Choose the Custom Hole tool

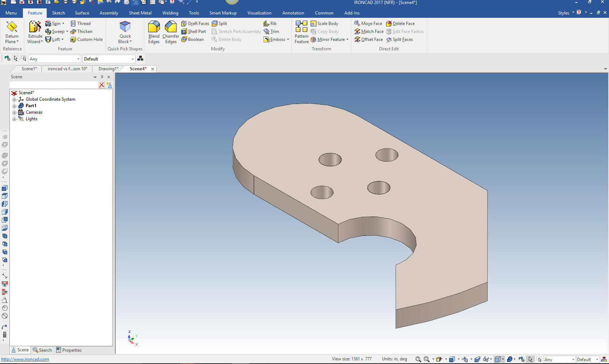(86, 39)
